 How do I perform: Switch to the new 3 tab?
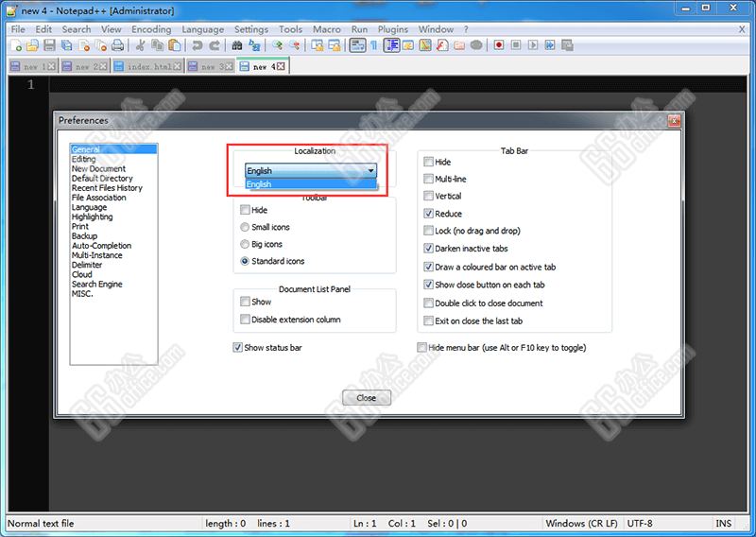tap(210, 66)
